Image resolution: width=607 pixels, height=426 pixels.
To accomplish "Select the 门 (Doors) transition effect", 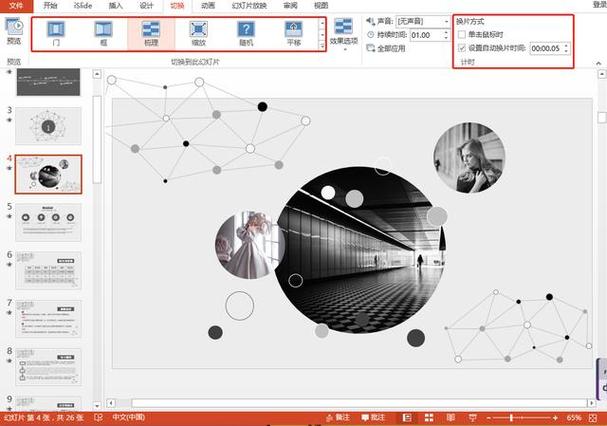I will coord(56,34).
